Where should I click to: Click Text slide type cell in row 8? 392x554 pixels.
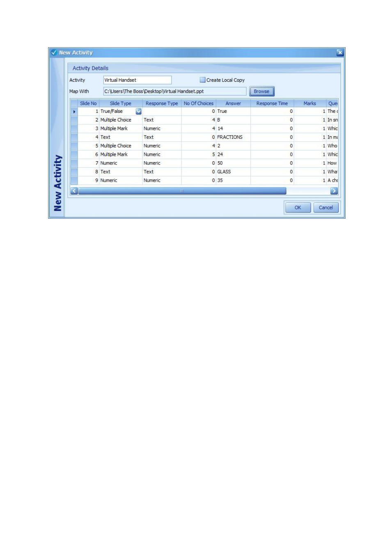(x=121, y=172)
